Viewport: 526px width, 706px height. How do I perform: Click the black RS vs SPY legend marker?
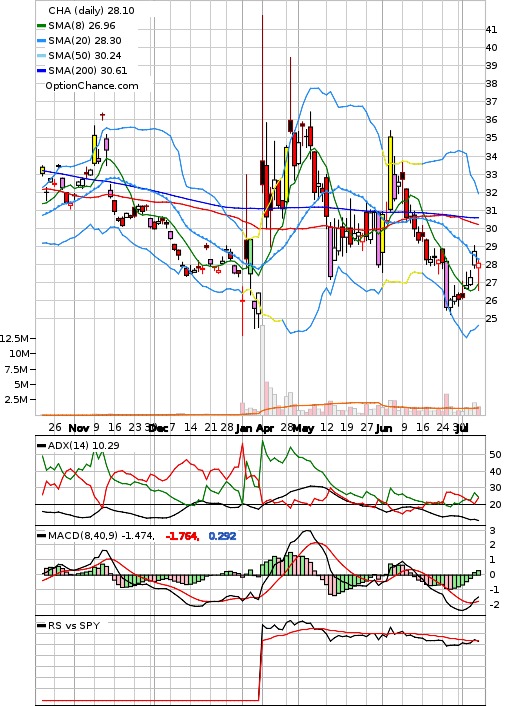tap(41, 626)
